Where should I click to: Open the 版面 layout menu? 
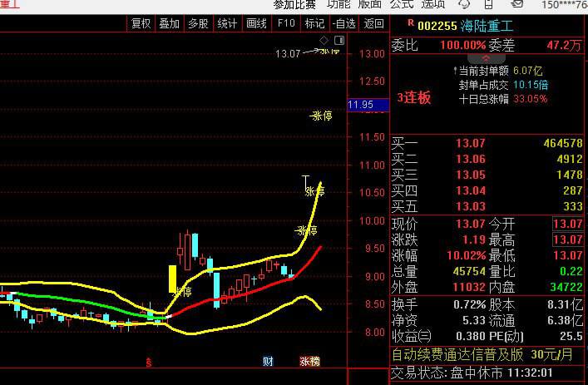(x=370, y=5)
